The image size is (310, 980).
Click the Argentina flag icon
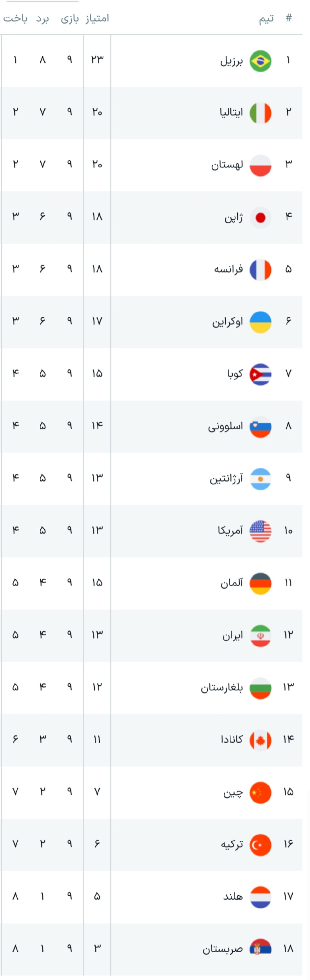pos(260,479)
